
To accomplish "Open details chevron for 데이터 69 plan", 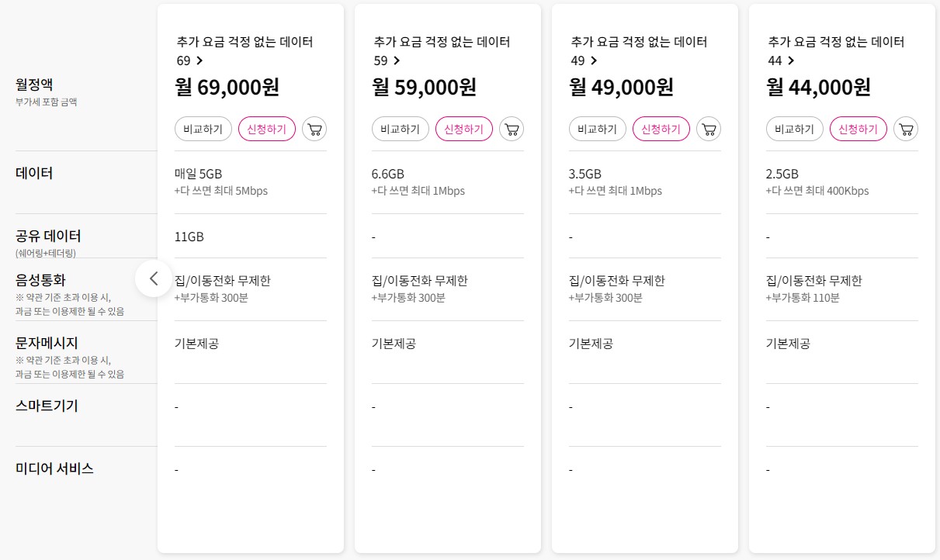I will click(x=199, y=60).
